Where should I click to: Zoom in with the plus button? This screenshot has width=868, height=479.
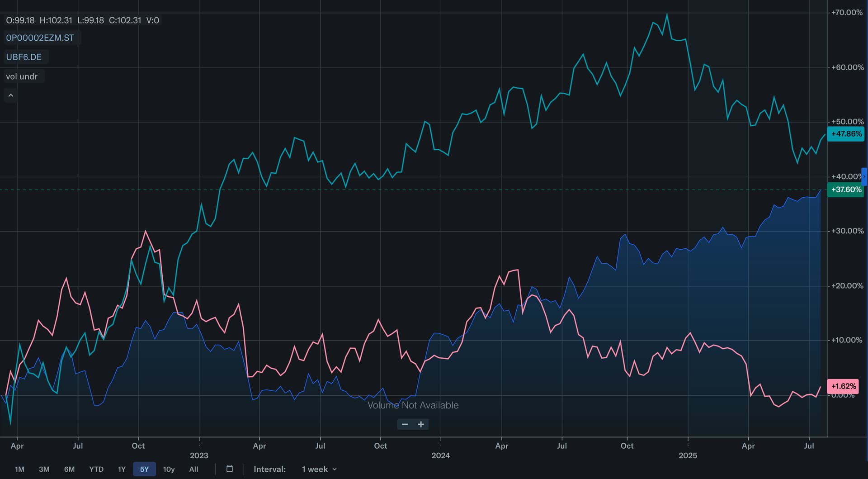coord(421,424)
